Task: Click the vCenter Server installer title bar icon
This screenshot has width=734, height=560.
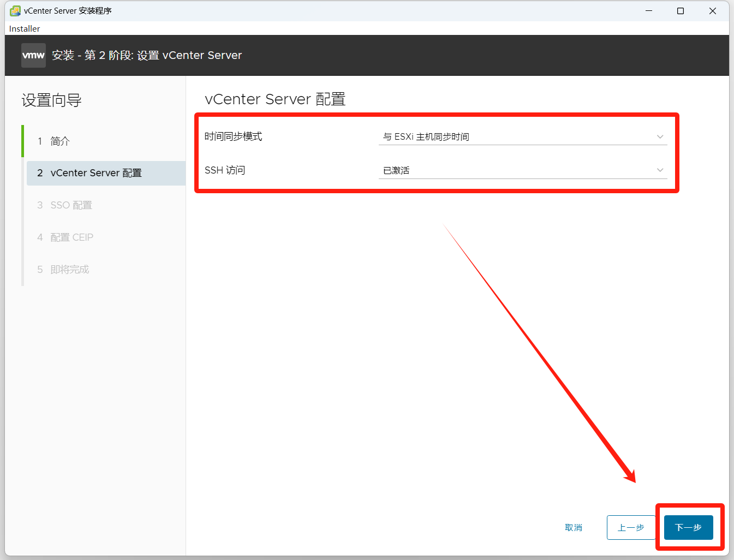Action: (x=15, y=11)
